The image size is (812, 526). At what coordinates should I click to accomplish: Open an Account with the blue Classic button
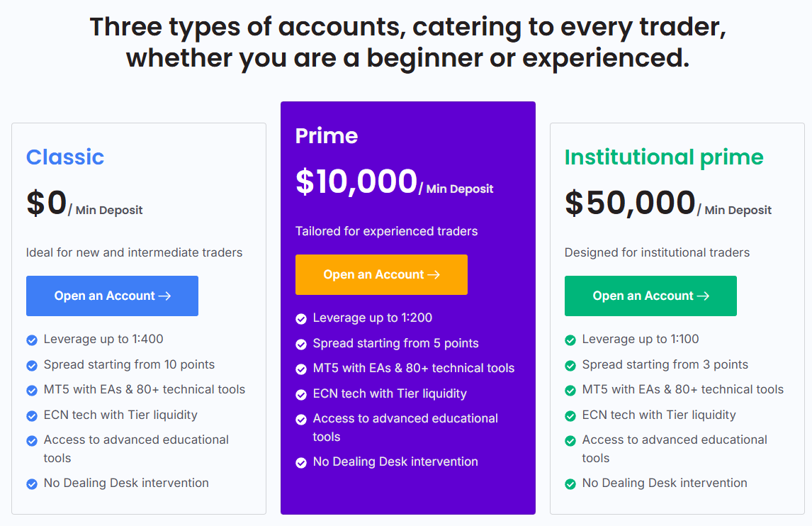tap(112, 296)
